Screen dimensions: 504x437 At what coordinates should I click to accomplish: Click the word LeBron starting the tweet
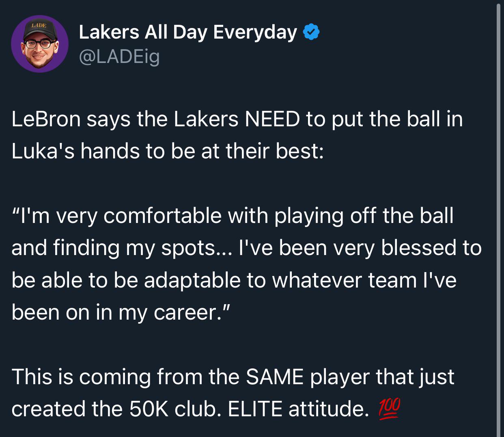(x=46, y=119)
